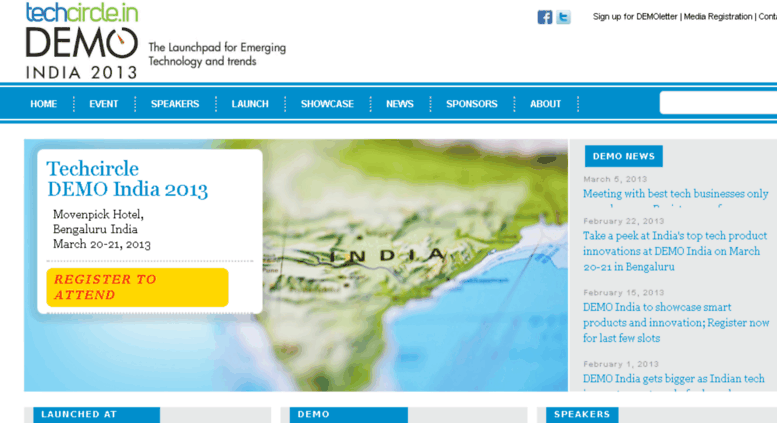The image size is (777, 423).
Task: Open the SPEAKERS menu item
Action: pos(175,104)
